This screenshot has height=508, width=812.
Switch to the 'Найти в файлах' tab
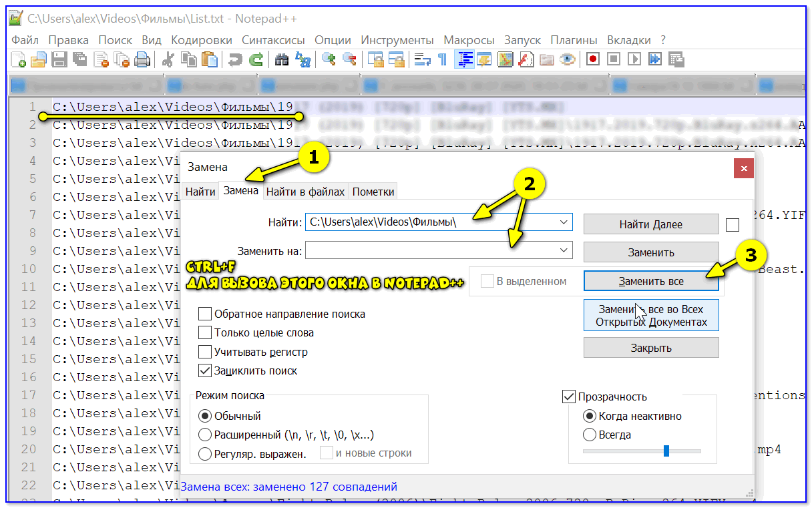click(305, 192)
